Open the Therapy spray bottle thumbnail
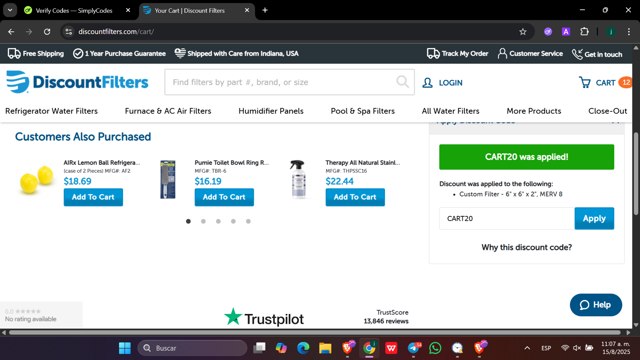The width and height of the screenshot is (640, 360). click(x=298, y=180)
